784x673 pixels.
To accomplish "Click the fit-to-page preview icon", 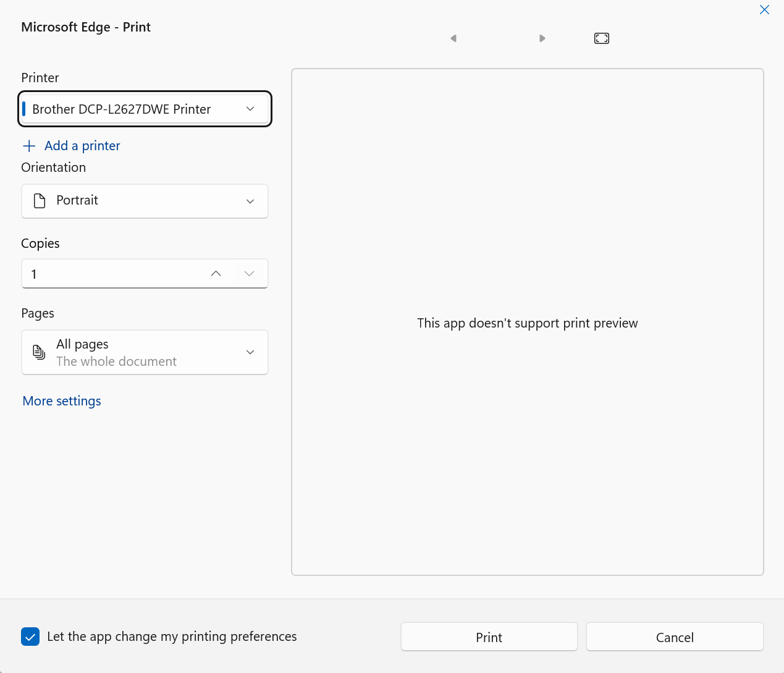I will tap(601, 38).
